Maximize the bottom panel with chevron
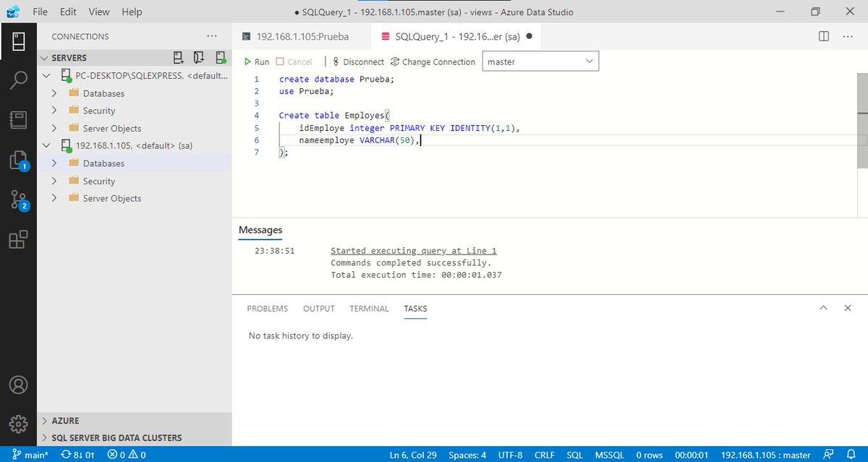Image resolution: width=868 pixels, height=462 pixels. point(823,308)
